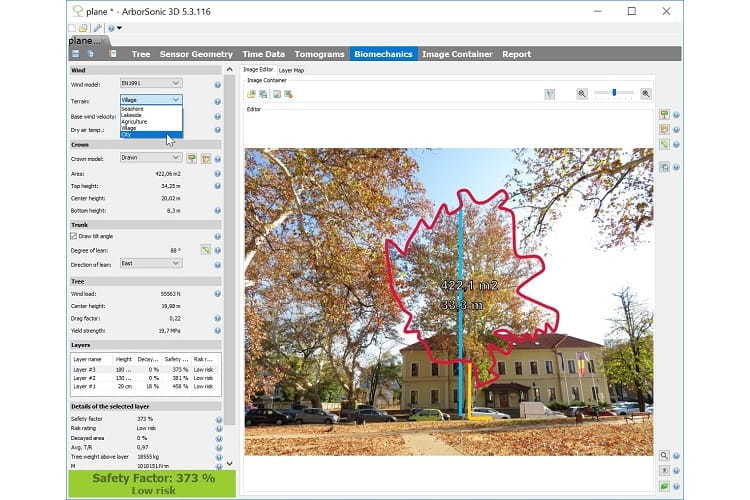The width and height of the screenshot is (750, 500).
Task: Expand the Direction of lean dropdown
Action: 151,263
